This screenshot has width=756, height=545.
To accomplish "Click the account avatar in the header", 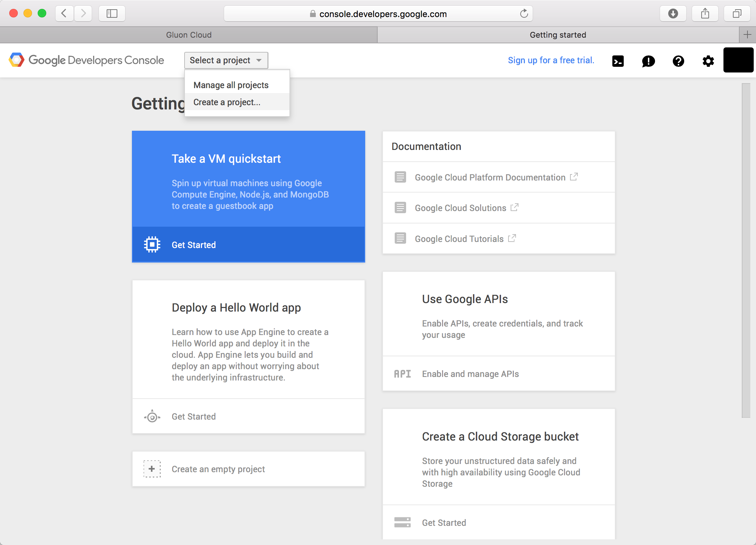I will [x=738, y=60].
